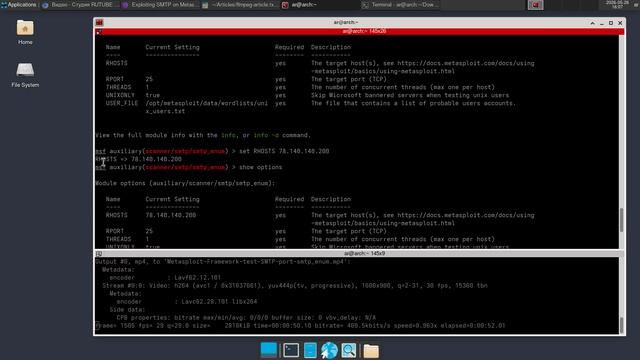This screenshot has width=640, height=360.
Task: Click the 'Stream #0:0: Video: h264' line
Action: 295,286
